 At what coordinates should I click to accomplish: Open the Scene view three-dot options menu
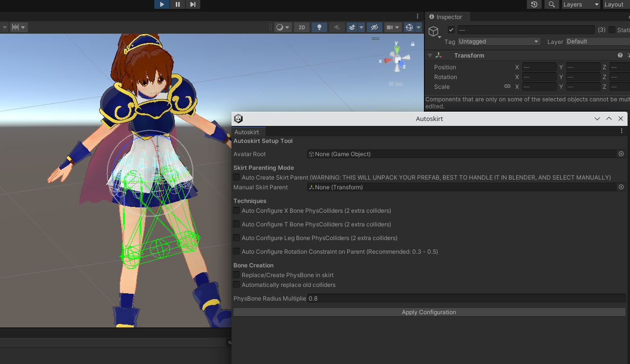pos(418,16)
